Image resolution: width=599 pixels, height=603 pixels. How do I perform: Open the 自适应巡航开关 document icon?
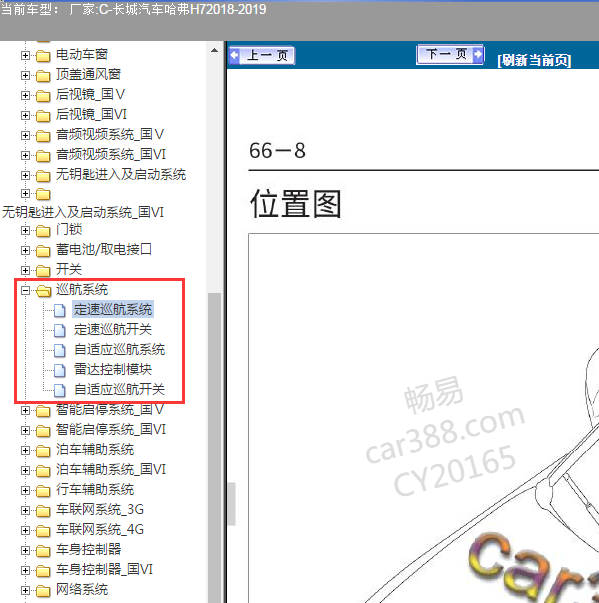coord(60,390)
